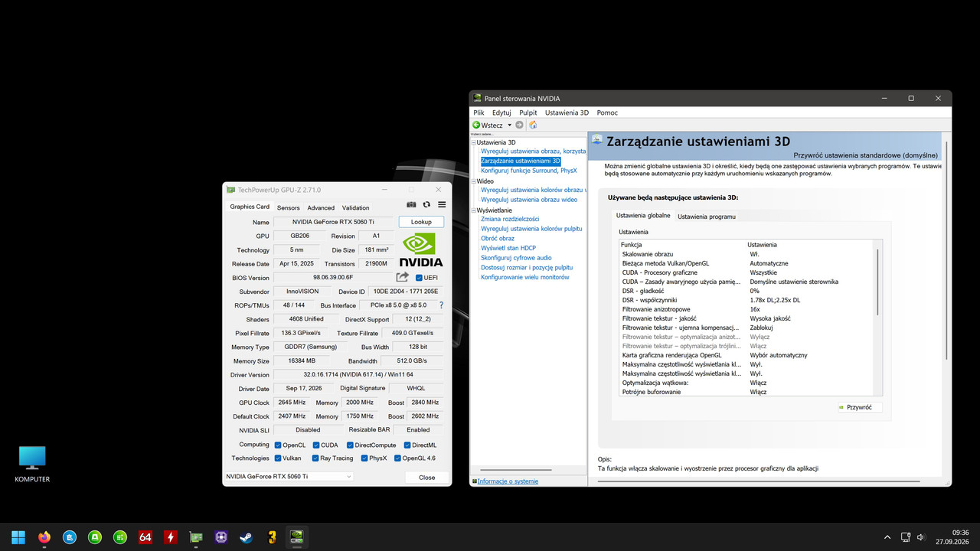Open the yellow 3 app in taskbar
The width and height of the screenshot is (980, 551).
click(272, 537)
